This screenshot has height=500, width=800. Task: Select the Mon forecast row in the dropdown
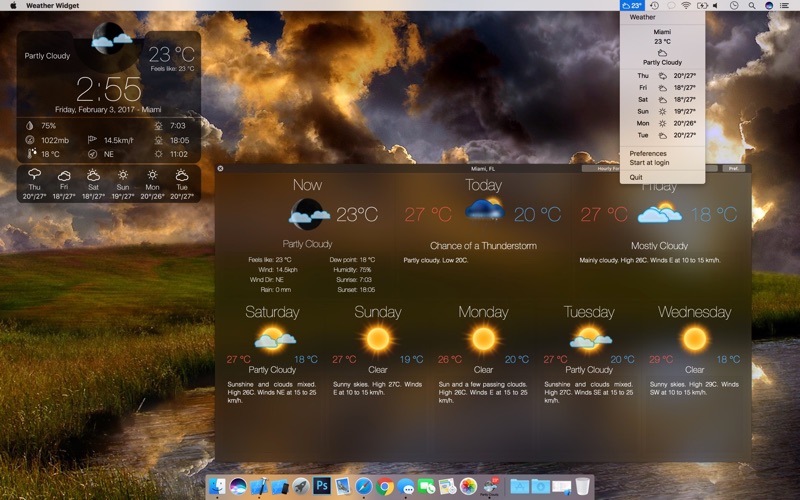pos(662,123)
